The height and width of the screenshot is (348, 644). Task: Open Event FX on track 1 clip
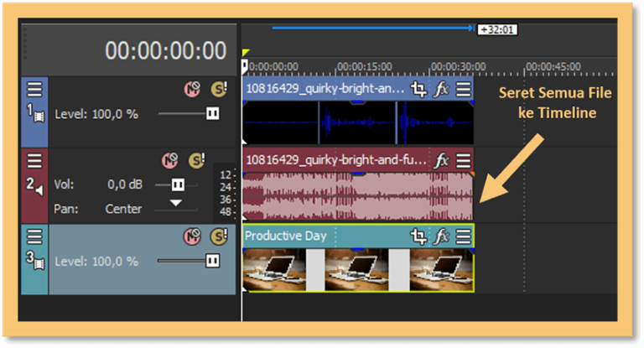point(442,89)
